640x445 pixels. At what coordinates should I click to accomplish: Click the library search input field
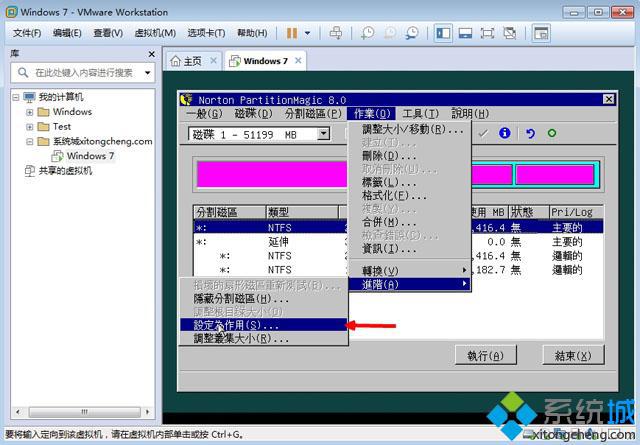[x=83, y=73]
